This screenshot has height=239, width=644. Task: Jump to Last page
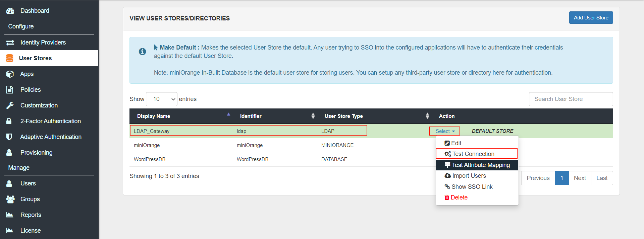pos(602,178)
